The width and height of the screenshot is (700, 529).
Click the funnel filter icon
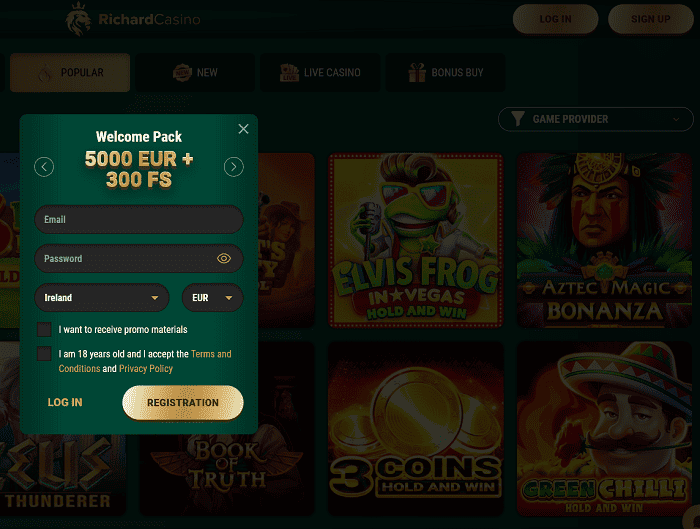(x=517, y=119)
